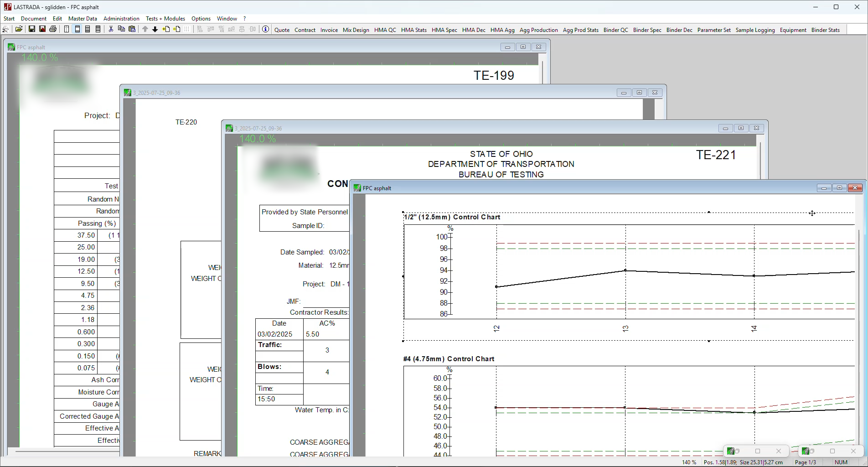Minimize the TE-220 document window
Image resolution: width=868 pixels, height=467 pixels.
click(x=624, y=93)
